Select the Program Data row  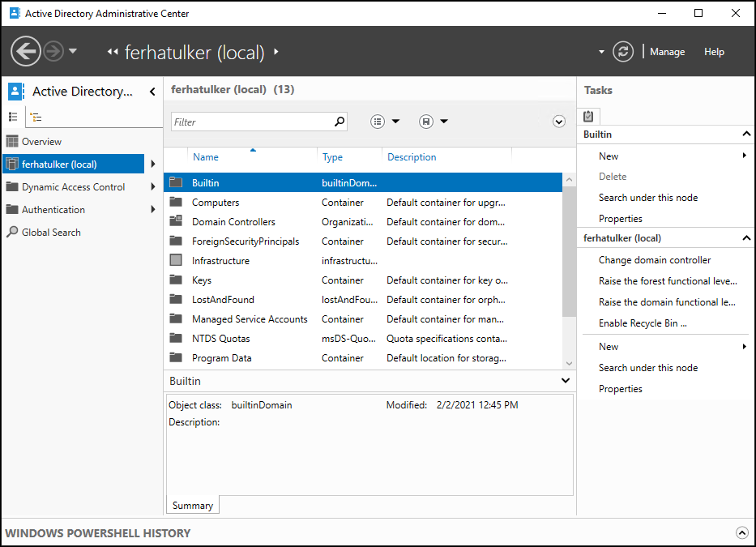pyautogui.click(x=363, y=358)
